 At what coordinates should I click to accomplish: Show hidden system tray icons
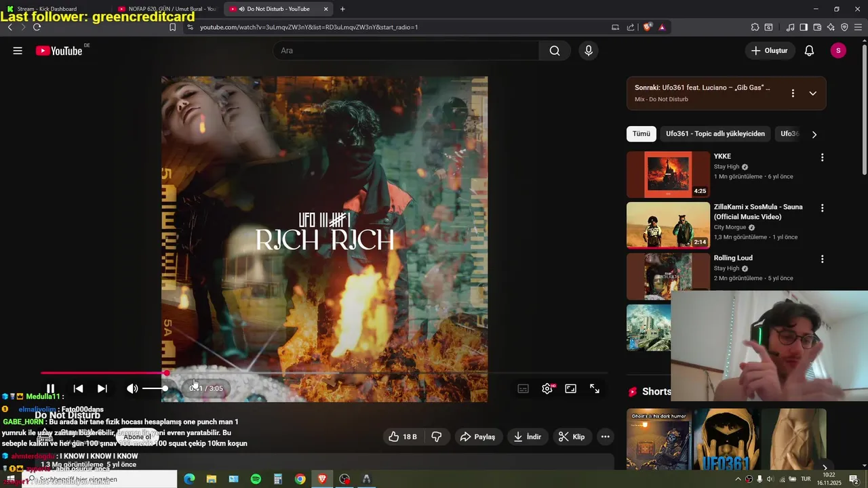(x=738, y=479)
